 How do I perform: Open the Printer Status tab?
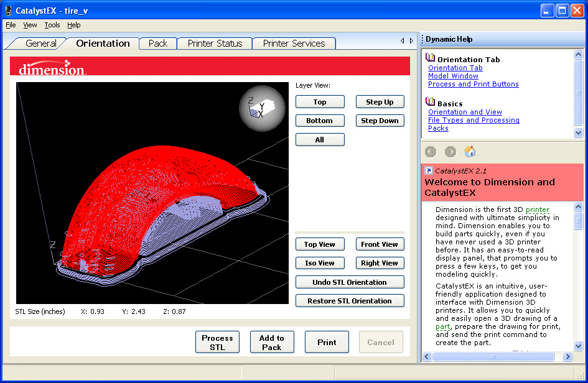click(x=215, y=44)
